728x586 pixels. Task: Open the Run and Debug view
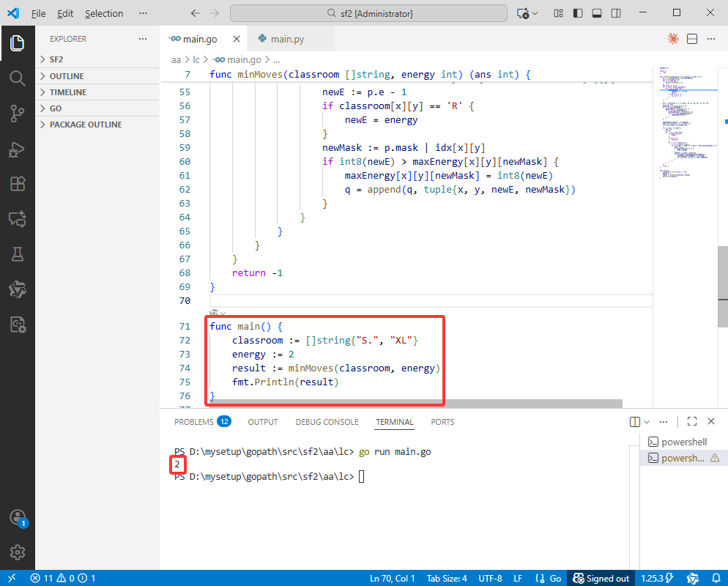coord(17,149)
